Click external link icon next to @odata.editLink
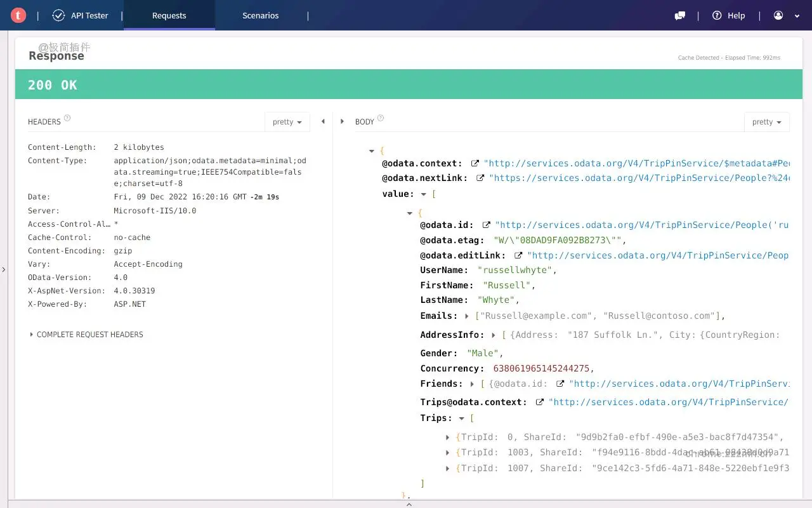This screenshot has height=508, width=812. pyautogui.click(x=518, y=255)
